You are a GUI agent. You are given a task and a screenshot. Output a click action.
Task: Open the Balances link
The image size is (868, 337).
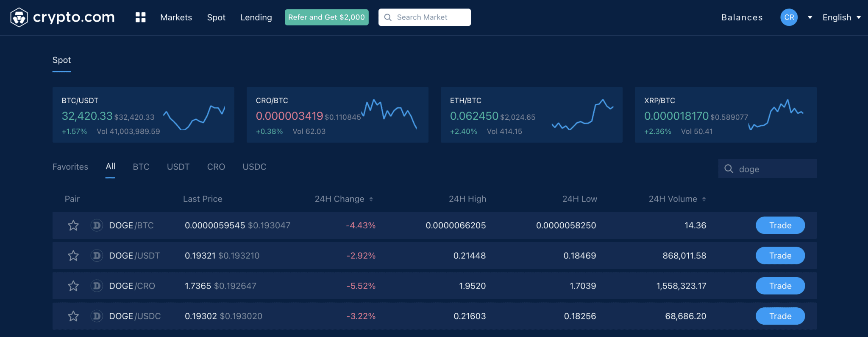pos(742,17)
